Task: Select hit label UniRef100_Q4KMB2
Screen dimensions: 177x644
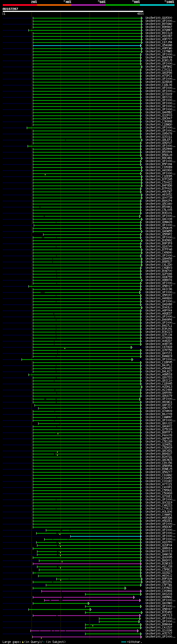Action: click(159, 113)
